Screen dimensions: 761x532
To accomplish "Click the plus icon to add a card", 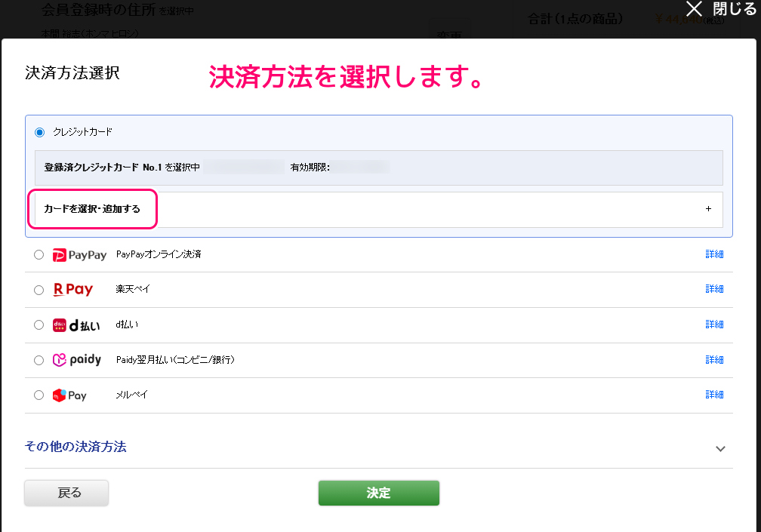I will coord(708,209).
